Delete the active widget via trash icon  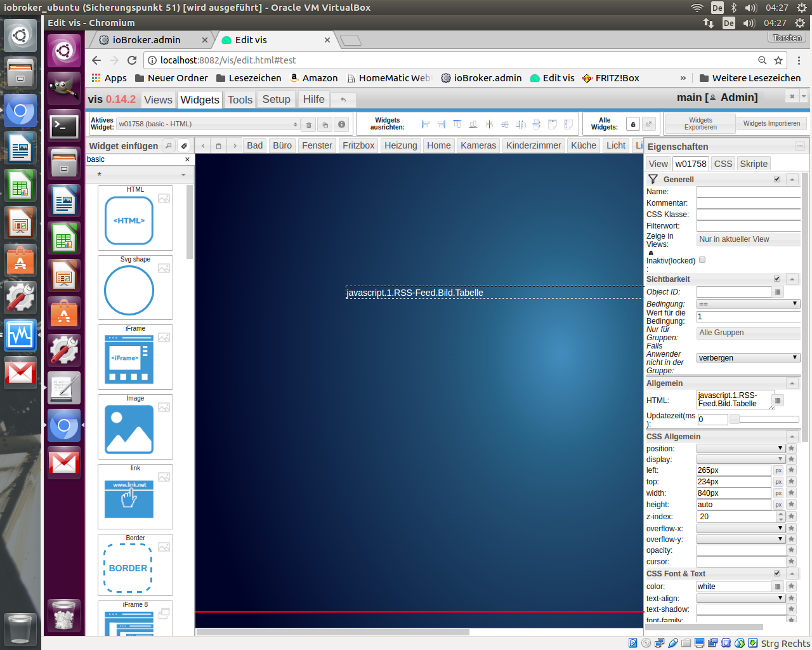[x=308, y=124]
